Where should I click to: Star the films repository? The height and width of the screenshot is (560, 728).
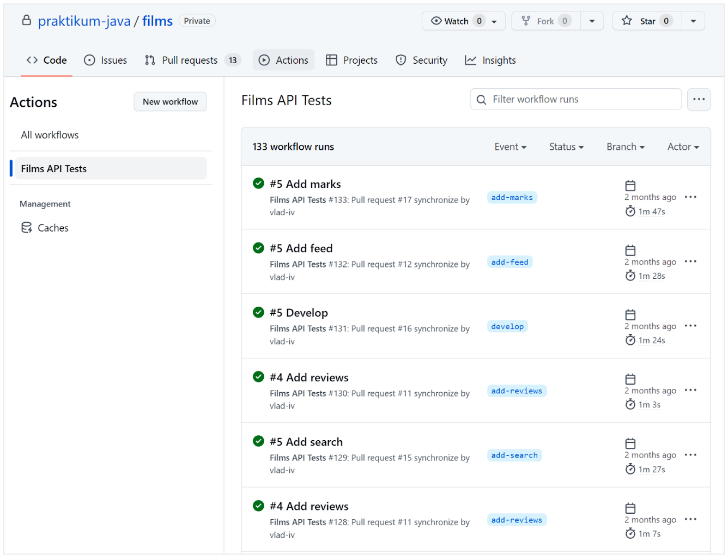pyautogui.click(x=647, y=21)
